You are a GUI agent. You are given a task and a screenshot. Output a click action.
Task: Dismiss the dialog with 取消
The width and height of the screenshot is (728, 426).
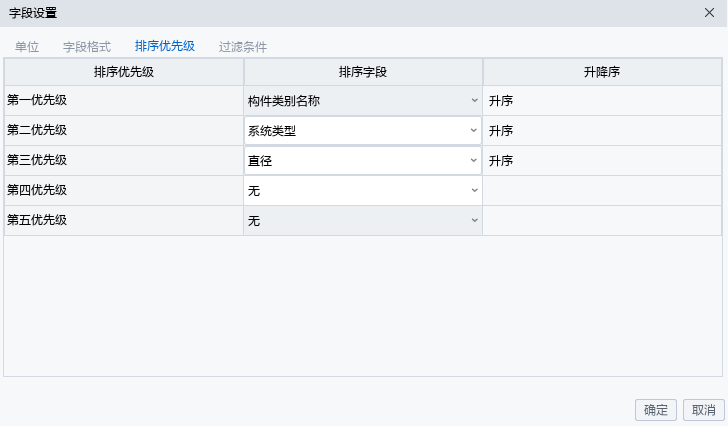[x=704, y=410]
